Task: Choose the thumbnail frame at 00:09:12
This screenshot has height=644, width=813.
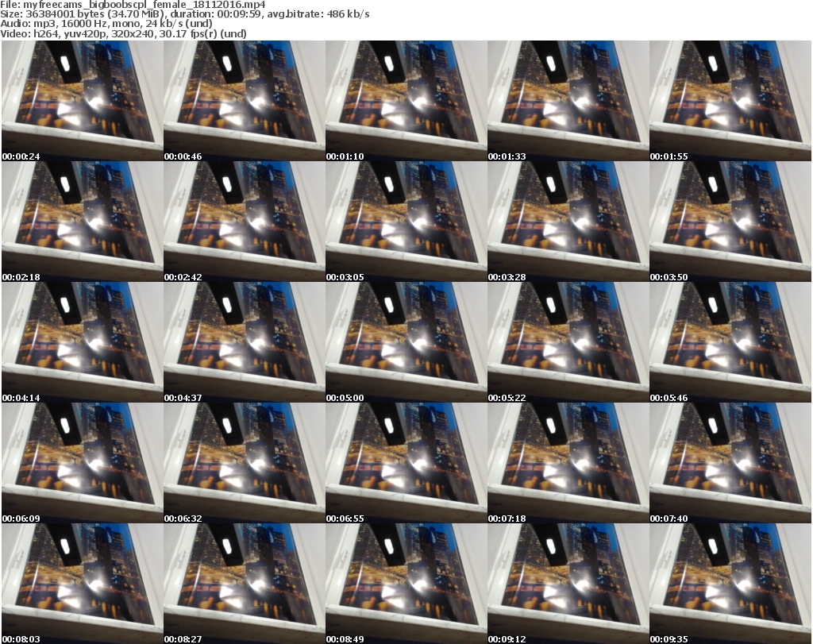Action: pyautogui.click(x=568, y=584)
